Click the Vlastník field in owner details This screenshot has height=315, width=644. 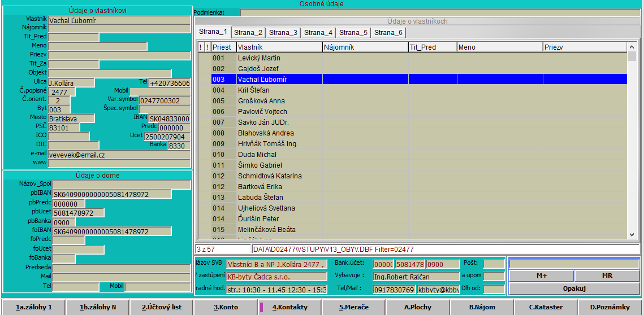[119, 20]
